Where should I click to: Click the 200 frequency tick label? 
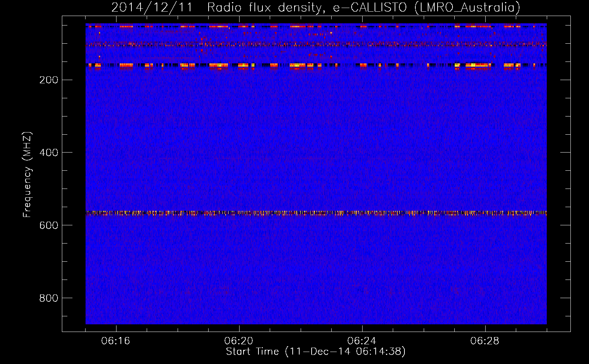click(49, 80)
